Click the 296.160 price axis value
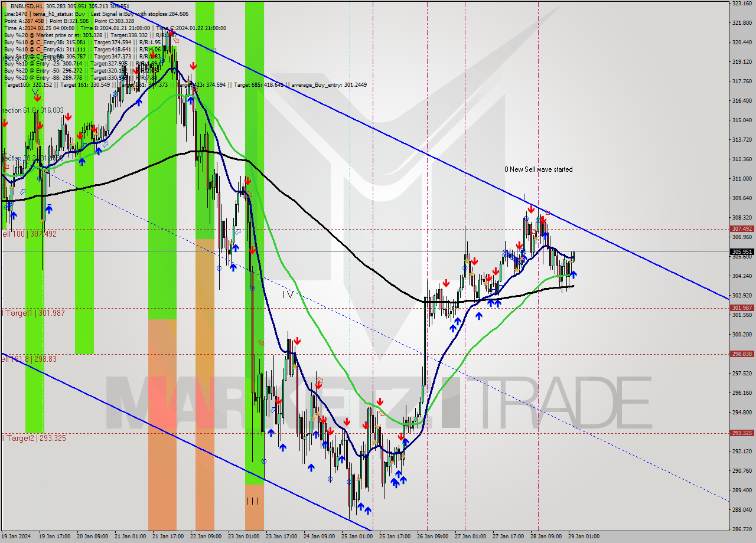Viewport: 756px width, 543px height. (742, 393)
